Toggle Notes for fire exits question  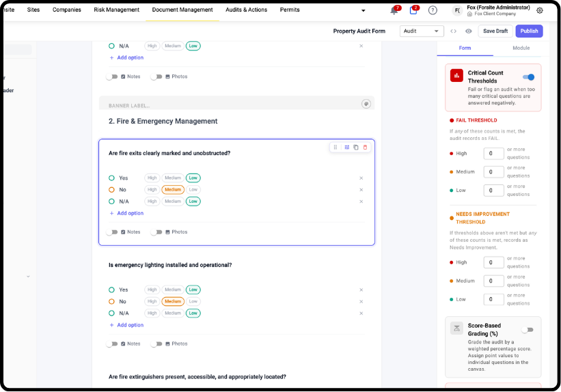[x=112, y=232]
